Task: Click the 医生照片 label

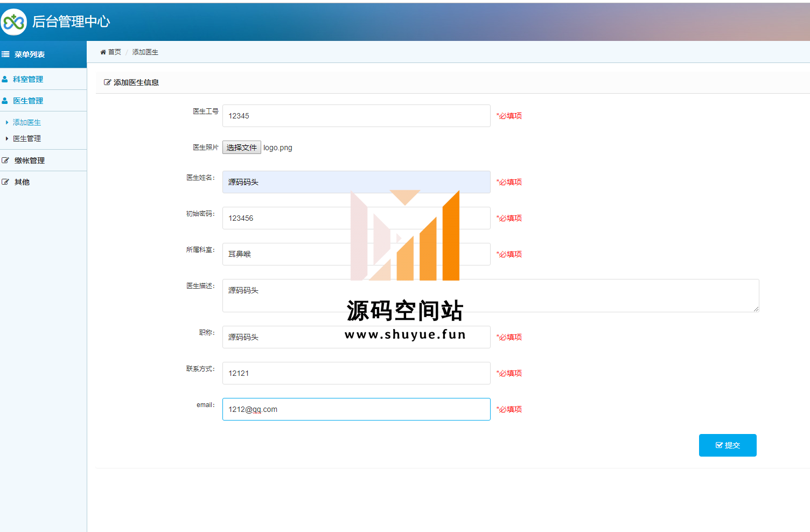Action: [206, 148]
